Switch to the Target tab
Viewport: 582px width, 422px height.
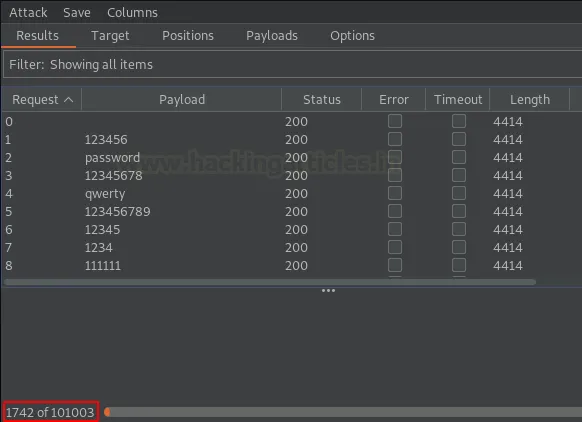click(x=110, y=36)
